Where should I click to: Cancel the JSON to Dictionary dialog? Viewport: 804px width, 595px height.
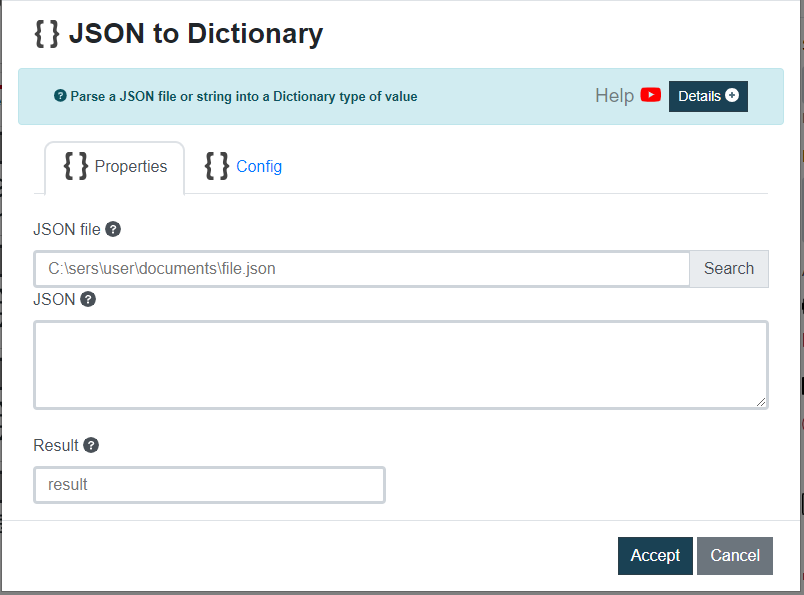pos(734,555)
